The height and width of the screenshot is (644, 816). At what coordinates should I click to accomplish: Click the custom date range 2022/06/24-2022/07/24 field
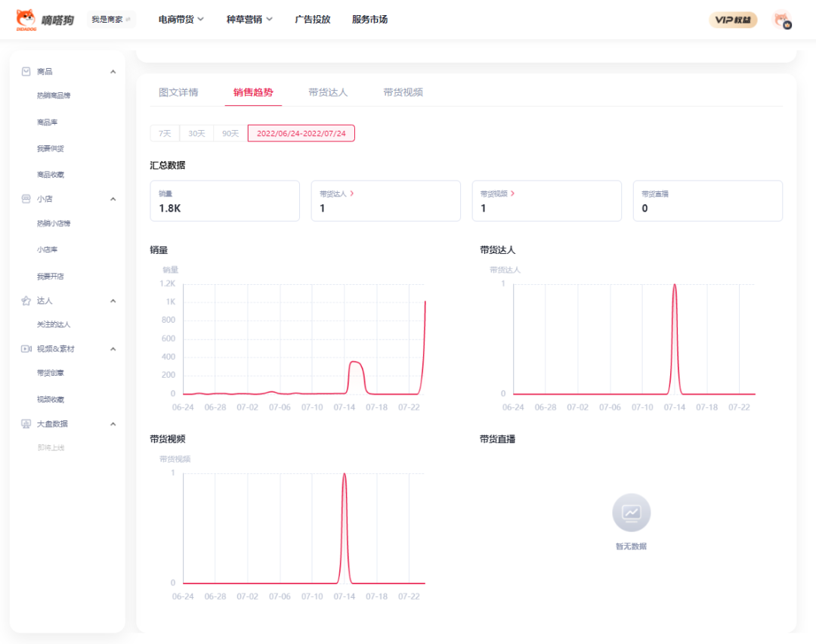[301, 134]
